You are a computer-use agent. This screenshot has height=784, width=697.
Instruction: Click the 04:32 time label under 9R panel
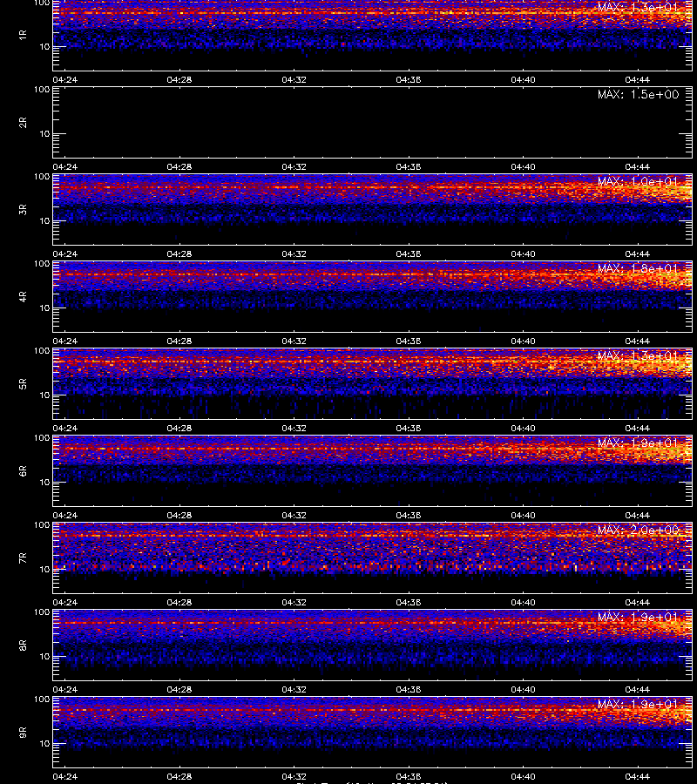click(x=294, y=776)
